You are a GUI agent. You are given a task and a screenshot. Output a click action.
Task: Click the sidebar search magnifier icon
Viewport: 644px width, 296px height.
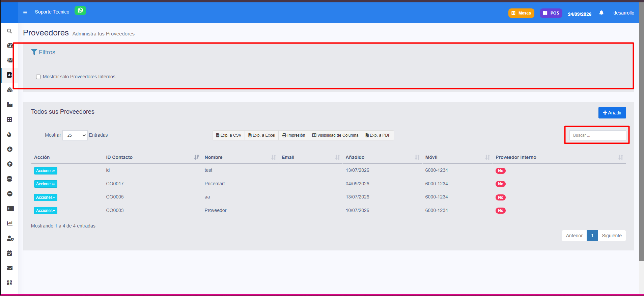(9, 31)
